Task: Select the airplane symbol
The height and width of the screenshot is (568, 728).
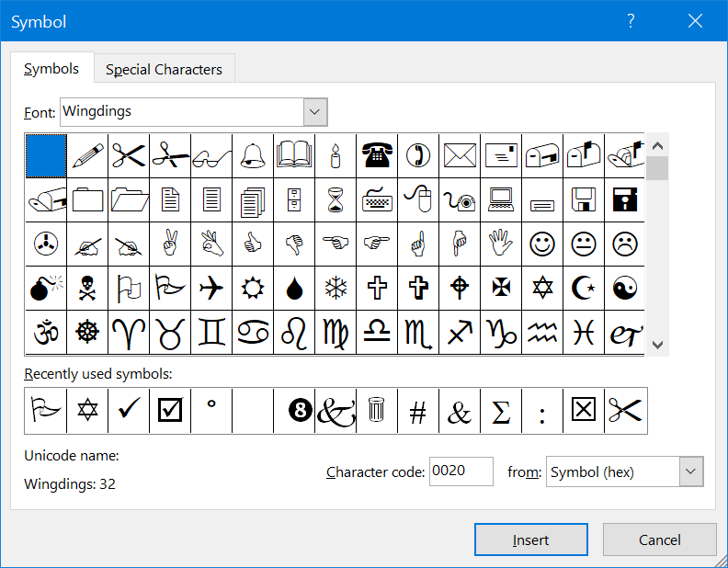Action: (x=211, y=288)
